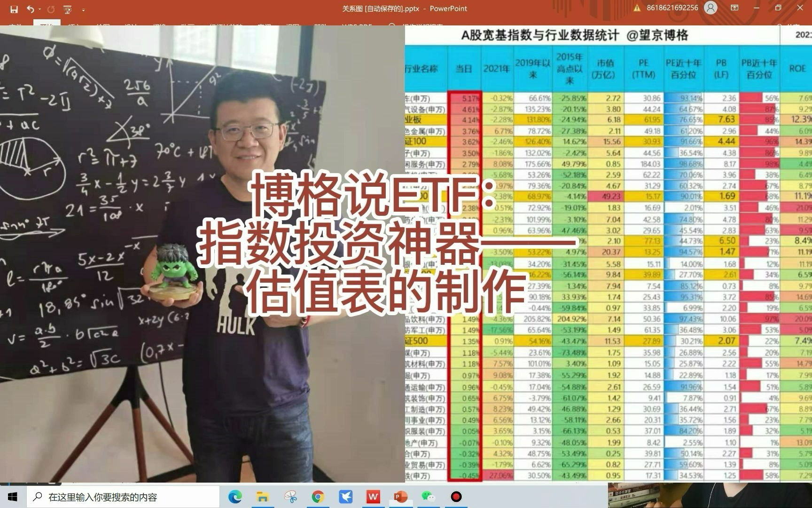Open the red-dot screen recorder taskbar icon

point(456,497)
